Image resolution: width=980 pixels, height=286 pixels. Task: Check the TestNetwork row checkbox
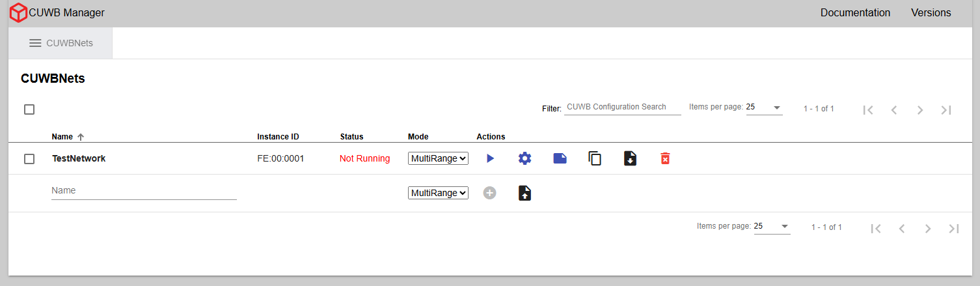pyautogui.click(x=29, y=159)
